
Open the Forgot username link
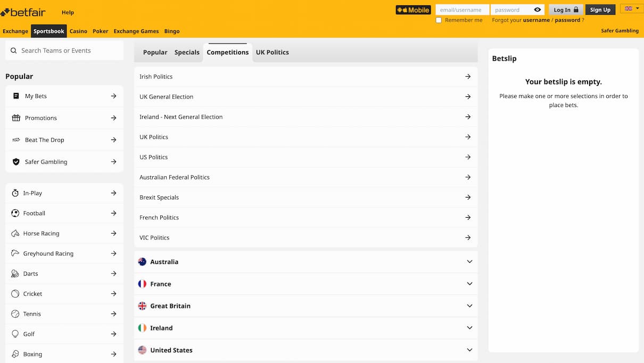532,20
